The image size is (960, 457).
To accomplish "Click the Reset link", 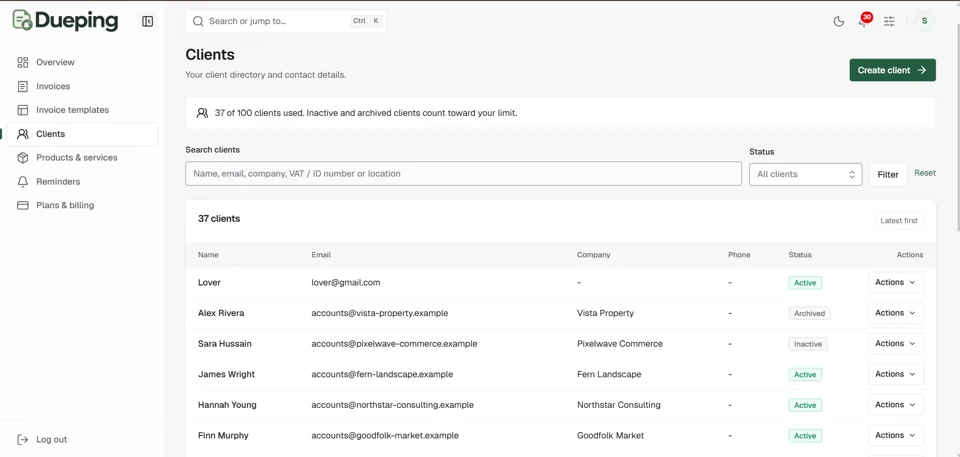I will (925, 173).
